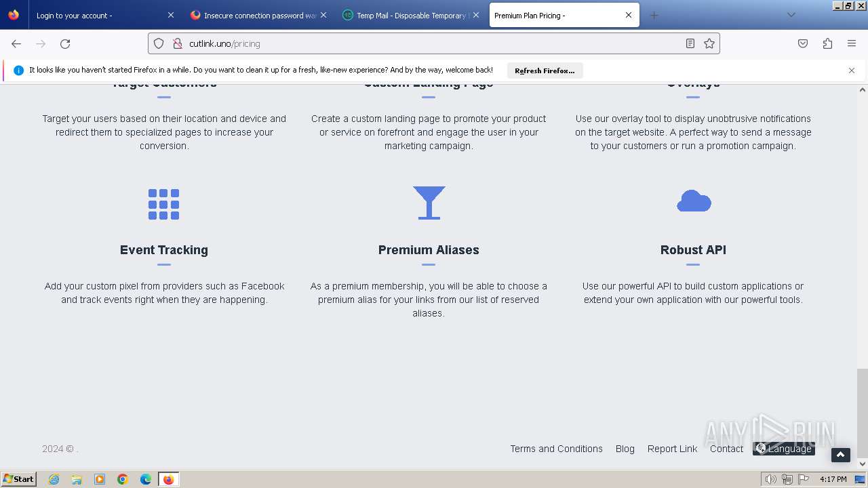Click the Firefox logo icon in the tab bar
This screenshot has width=868, height=488.
point(14,15)
